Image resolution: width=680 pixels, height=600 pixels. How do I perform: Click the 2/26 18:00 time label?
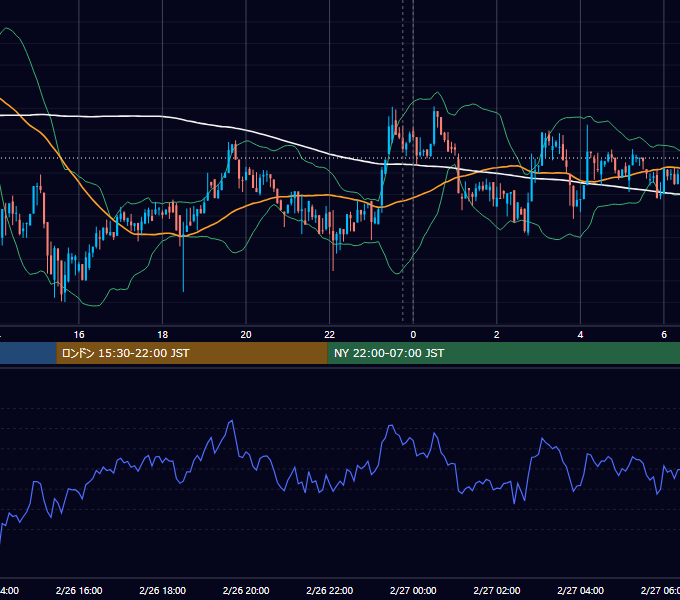(x=163, y=590)
